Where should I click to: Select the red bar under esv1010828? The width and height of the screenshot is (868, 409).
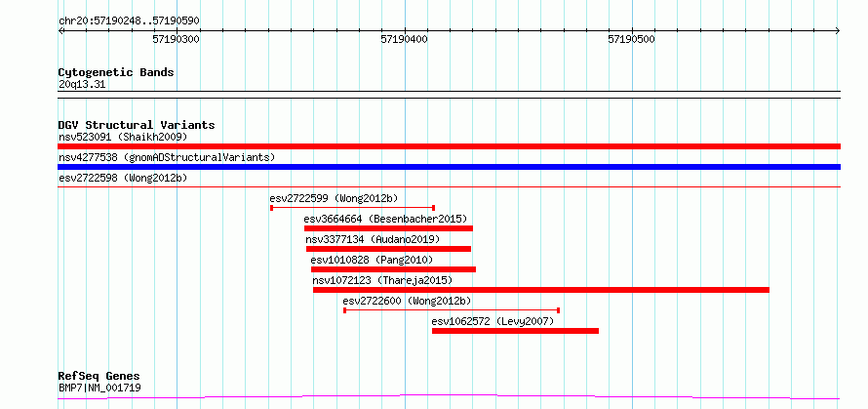394,269
